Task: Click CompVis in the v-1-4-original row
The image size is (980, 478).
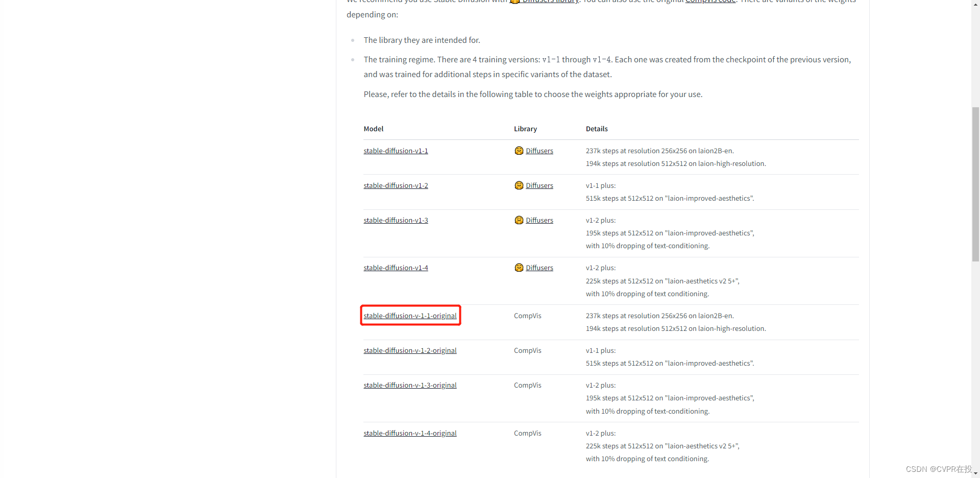Action: (528, 433)
